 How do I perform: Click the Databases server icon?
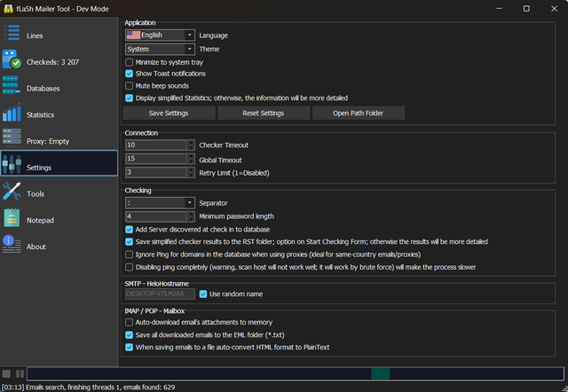[x=12, y=85]
